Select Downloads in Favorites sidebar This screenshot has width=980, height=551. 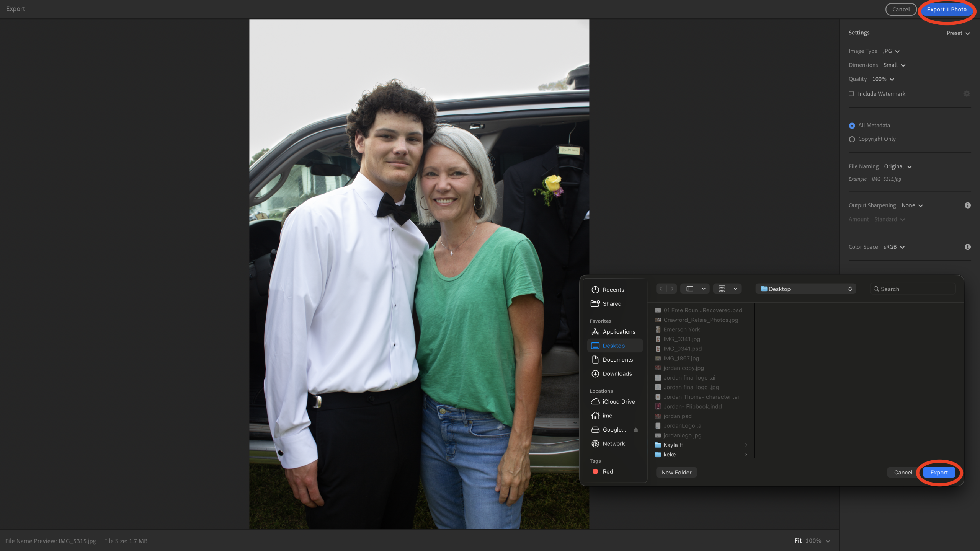coord(617,373)
